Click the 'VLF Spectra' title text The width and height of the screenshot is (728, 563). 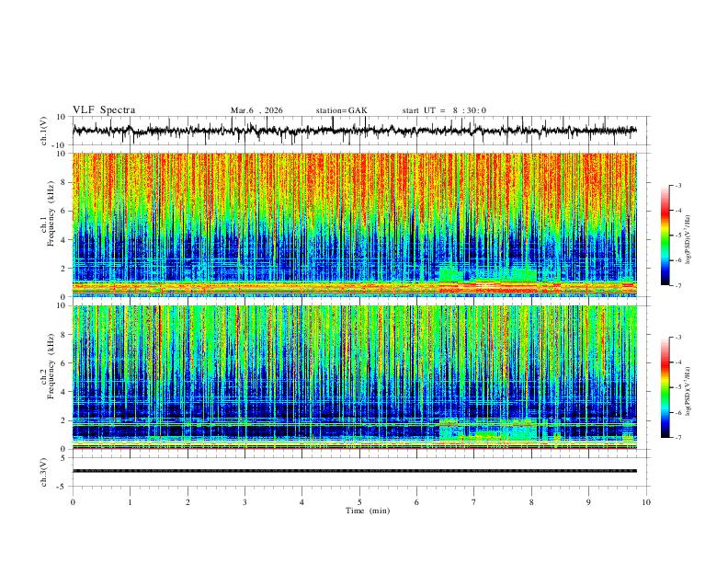(x=104, y=110)
